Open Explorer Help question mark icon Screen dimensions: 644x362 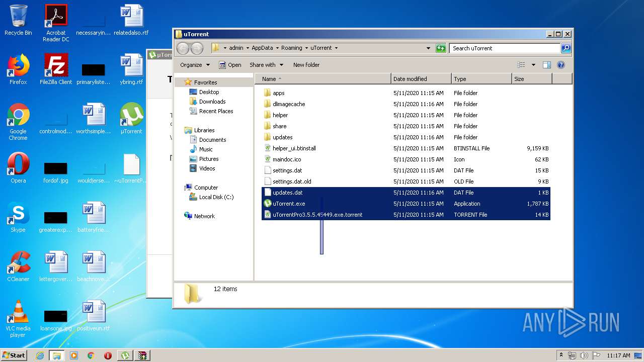click(561, 65)
